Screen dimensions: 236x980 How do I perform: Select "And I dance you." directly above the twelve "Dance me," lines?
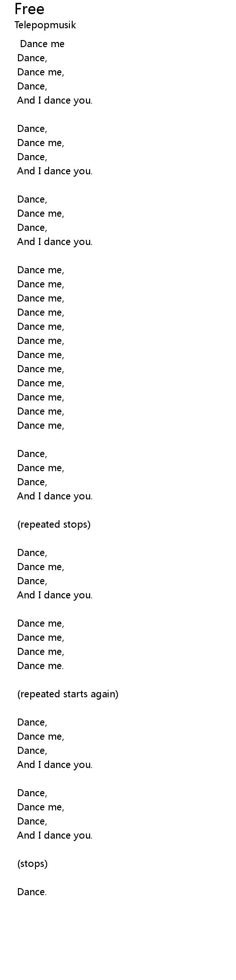[x=55, y=242]
